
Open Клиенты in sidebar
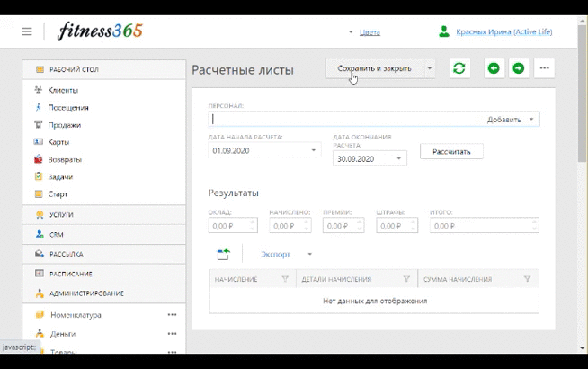tap(63, 90)
